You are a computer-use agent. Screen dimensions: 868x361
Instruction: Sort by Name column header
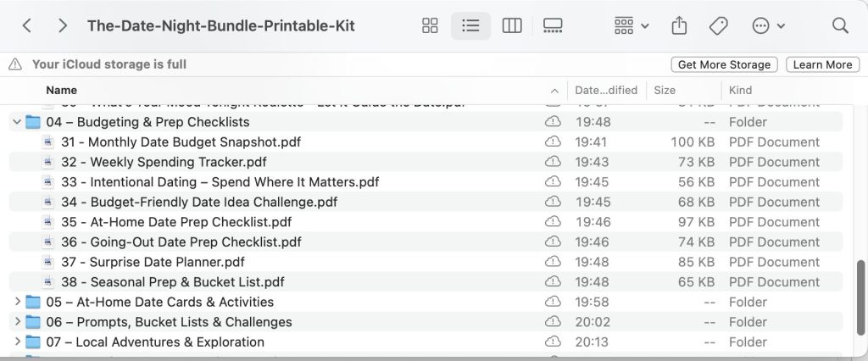coord(61,90)
